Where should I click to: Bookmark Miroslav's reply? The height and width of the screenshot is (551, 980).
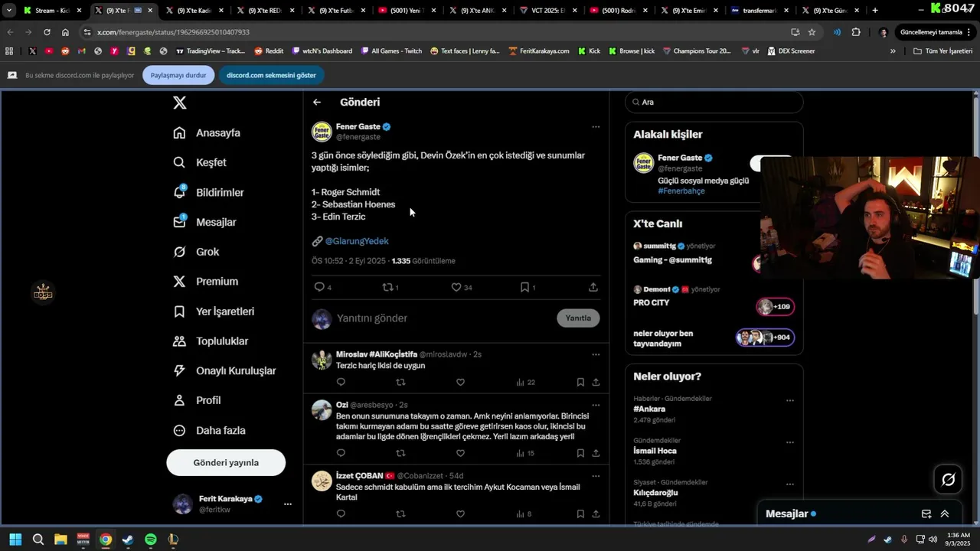pyautogui.click(x=580, y=382)
